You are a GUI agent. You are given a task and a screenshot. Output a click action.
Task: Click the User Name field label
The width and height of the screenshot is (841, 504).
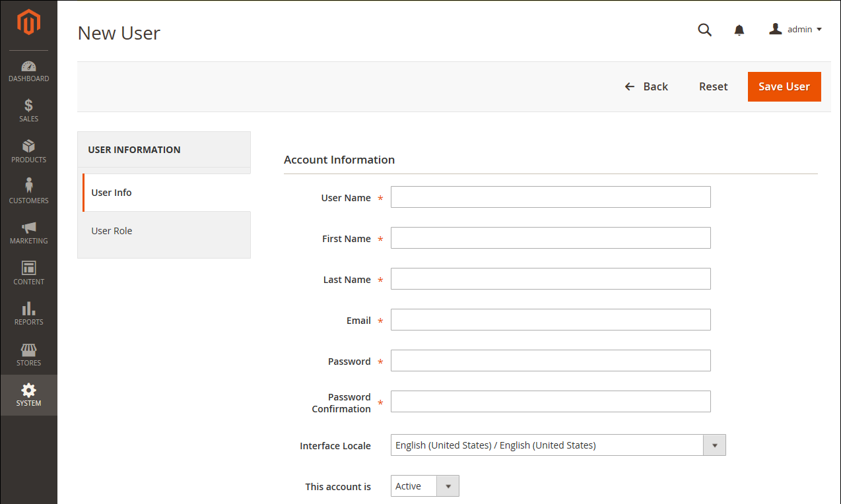346,198
